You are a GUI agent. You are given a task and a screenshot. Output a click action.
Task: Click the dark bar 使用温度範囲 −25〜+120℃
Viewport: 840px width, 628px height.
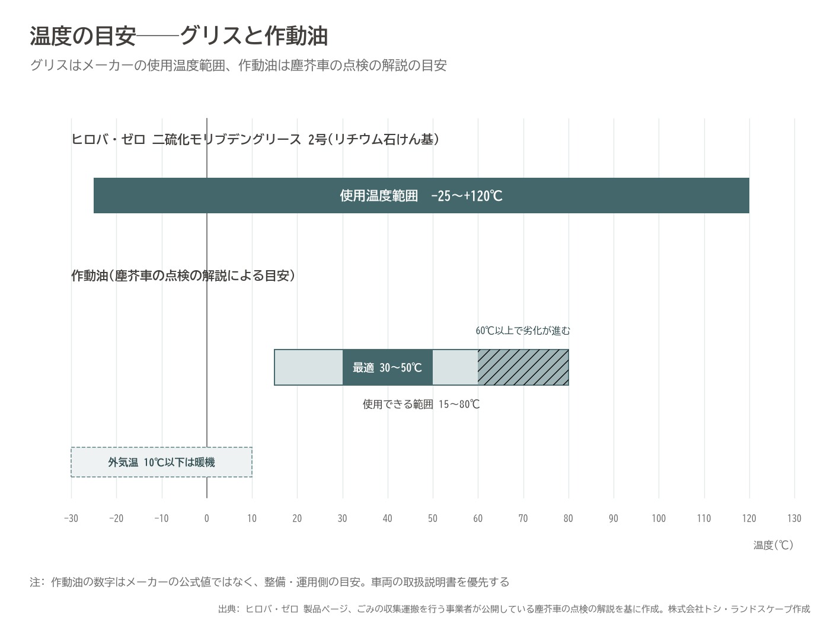tap(421, 196)
